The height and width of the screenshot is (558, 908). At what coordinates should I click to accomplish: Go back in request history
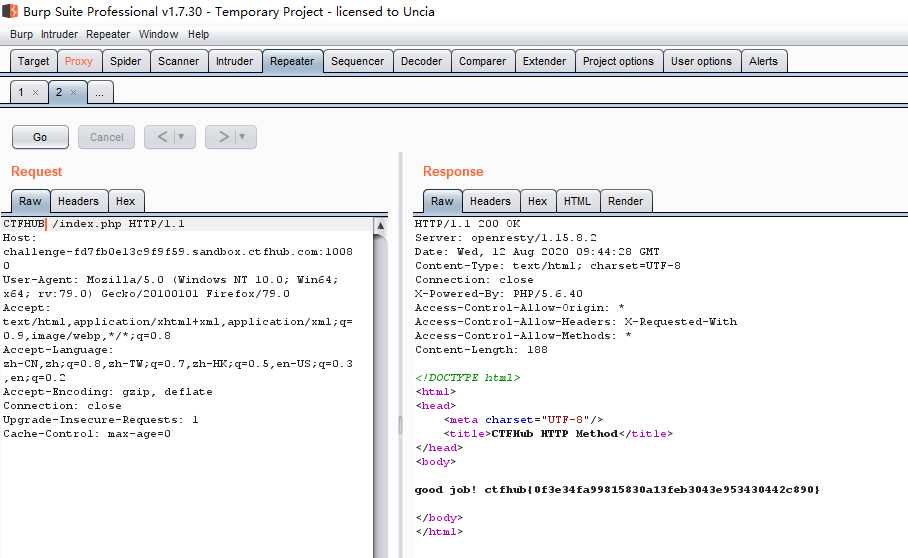[162, 137]
